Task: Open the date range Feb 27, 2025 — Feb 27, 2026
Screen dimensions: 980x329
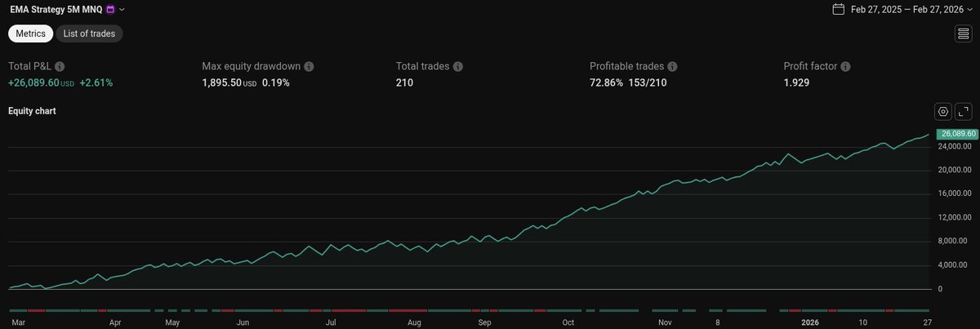Action: coord(911,10)
